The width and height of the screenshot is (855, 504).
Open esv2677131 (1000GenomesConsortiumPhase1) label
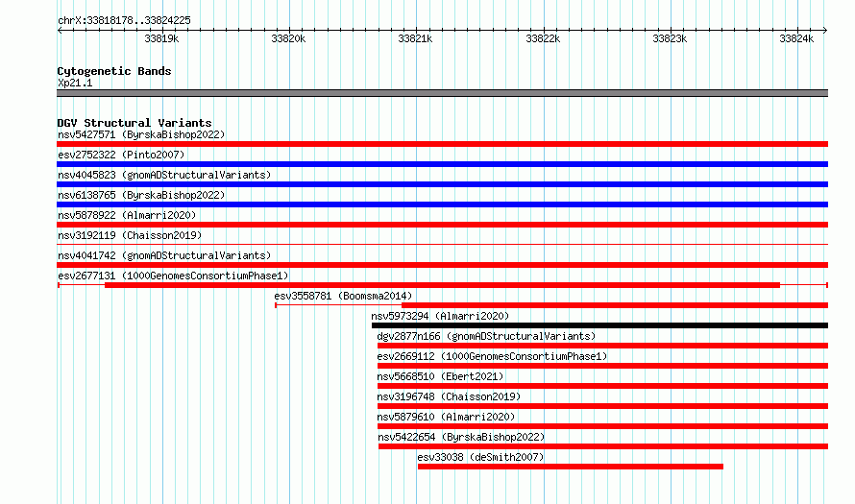pyautogui.click(x=173, y=276)
